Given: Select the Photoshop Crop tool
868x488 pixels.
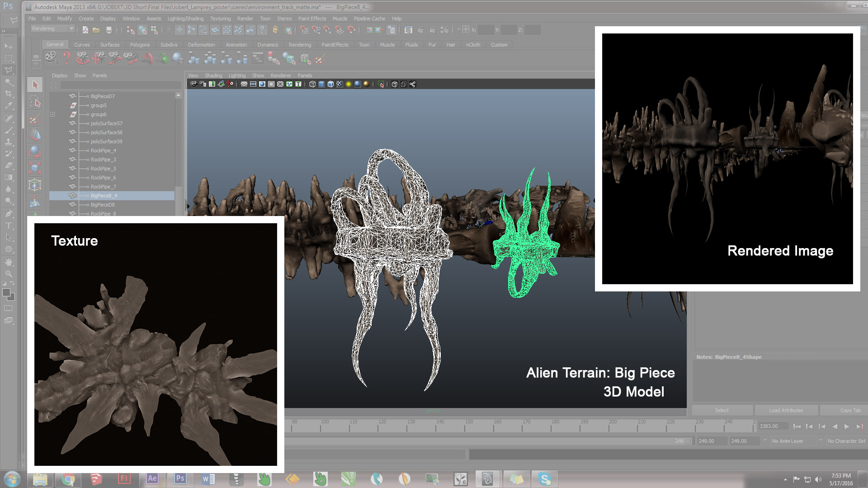Looking at the screenshot, I should 9,94.
